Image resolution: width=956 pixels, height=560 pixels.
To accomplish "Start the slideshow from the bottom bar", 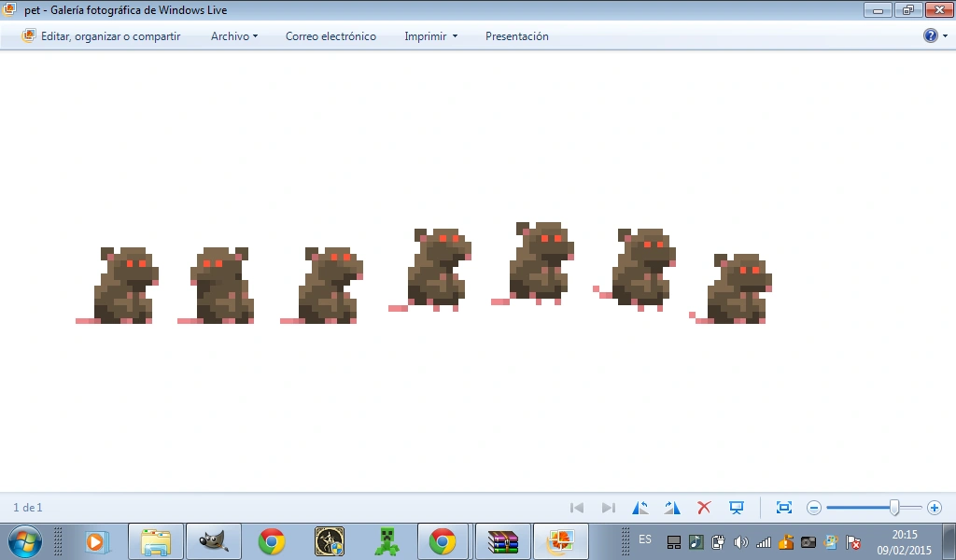I will (737, 508).
